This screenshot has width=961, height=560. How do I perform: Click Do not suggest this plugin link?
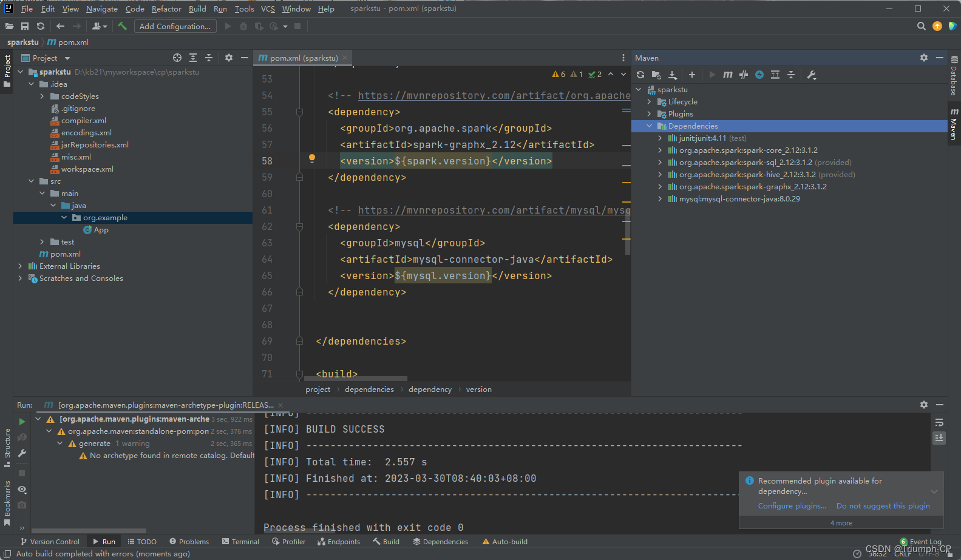tap(883, 506)
